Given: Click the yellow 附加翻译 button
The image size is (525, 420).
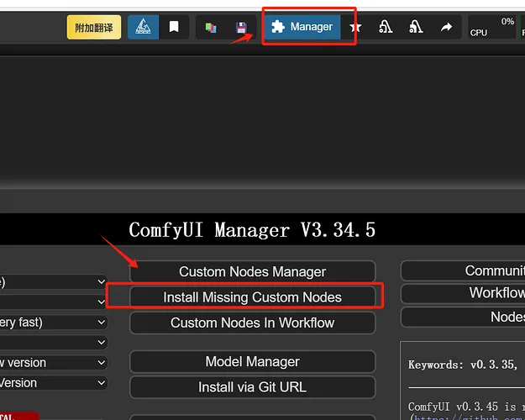Looking at the screenshot, I should point(94,27).
